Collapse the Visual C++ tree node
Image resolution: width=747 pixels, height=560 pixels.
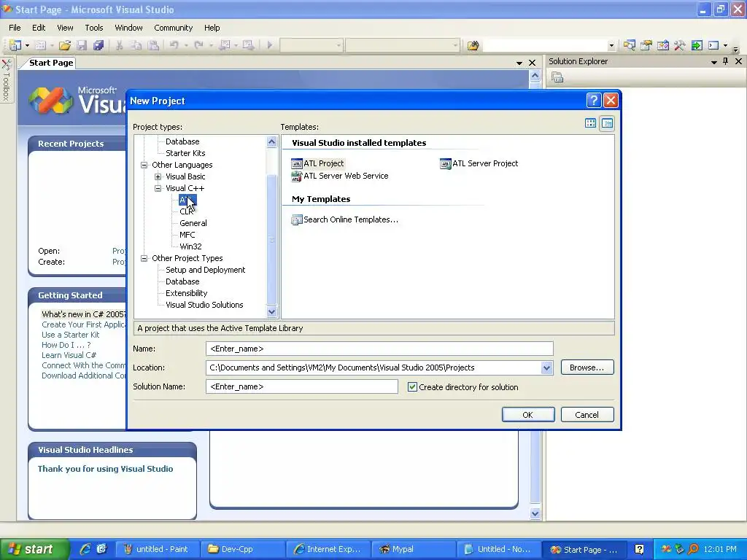pyautogui.click(x=158, y=188)
